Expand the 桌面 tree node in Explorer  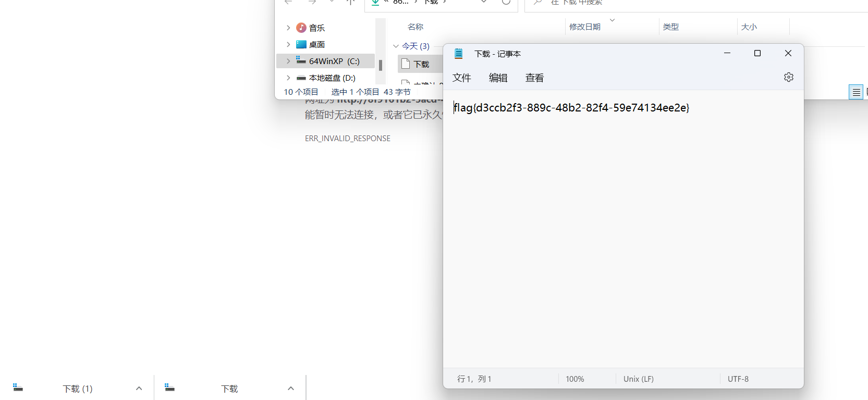pyautogui.click(x=288, y=44)
